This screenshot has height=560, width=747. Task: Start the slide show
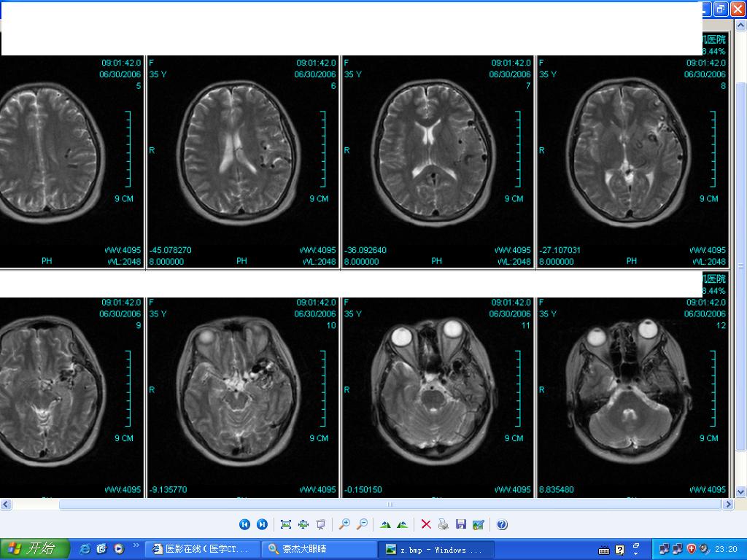pos(321,524)
